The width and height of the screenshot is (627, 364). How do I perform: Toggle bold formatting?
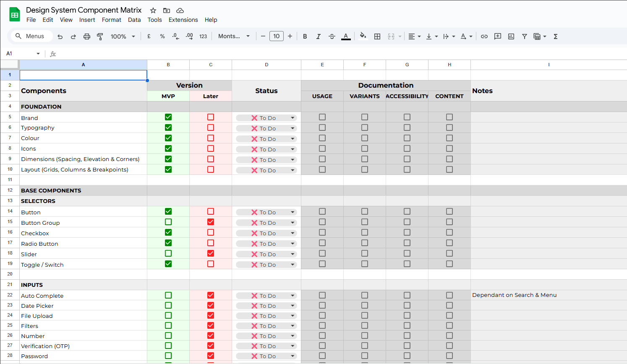[x=305, y=36]
